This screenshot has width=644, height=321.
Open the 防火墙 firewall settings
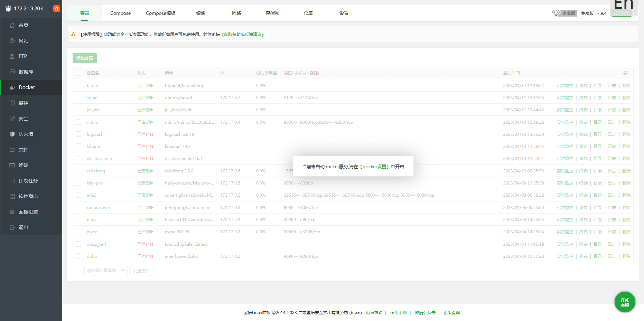click(x=26, y=134)
